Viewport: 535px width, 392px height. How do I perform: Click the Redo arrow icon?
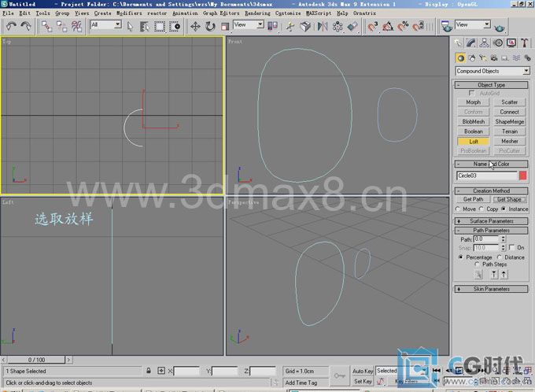(26, 26)
